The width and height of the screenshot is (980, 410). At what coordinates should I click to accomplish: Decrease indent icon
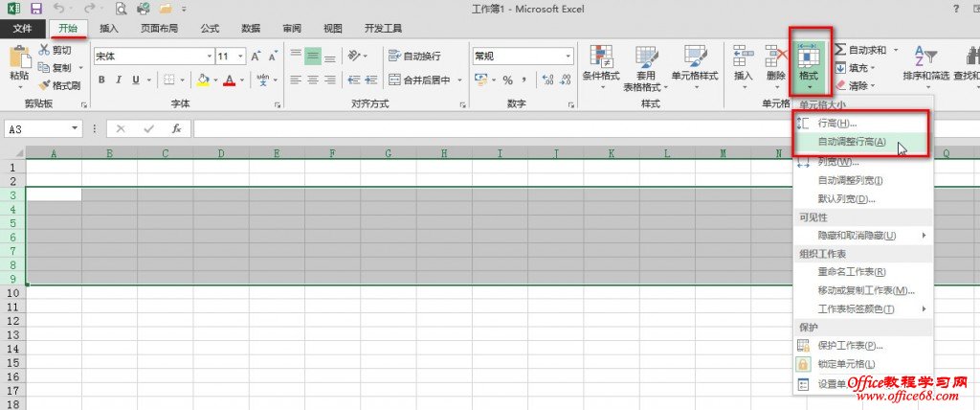(x=354, y=80)
